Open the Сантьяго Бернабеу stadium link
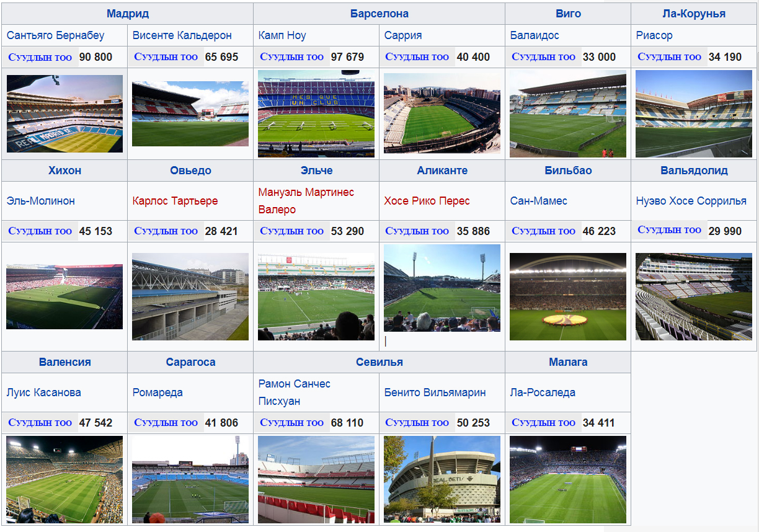 pyautogui.click(x=55, y=35)
